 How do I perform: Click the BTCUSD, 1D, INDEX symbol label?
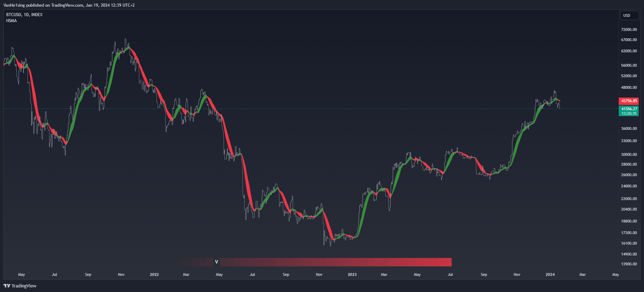point(24,15)
